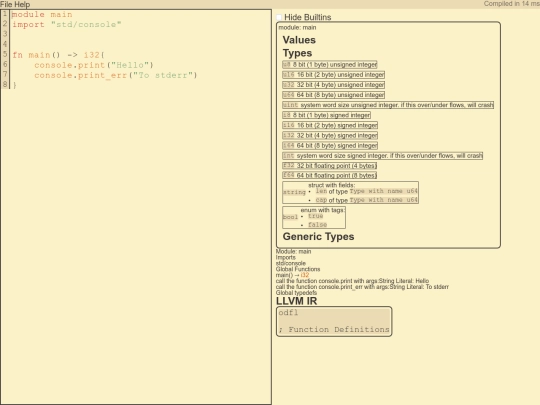Click the u16 16 bit unsigned integer entry

[x=333, y=75]
